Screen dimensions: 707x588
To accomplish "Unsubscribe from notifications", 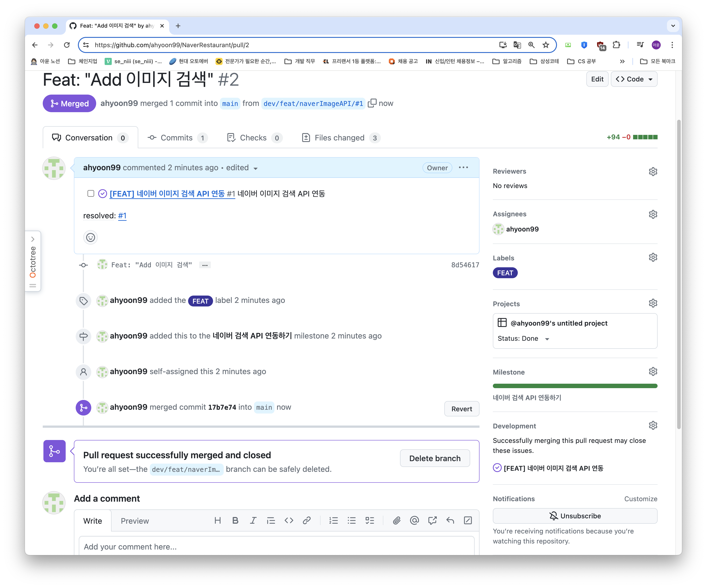I will pyautogui.click(x=575, y=516).
